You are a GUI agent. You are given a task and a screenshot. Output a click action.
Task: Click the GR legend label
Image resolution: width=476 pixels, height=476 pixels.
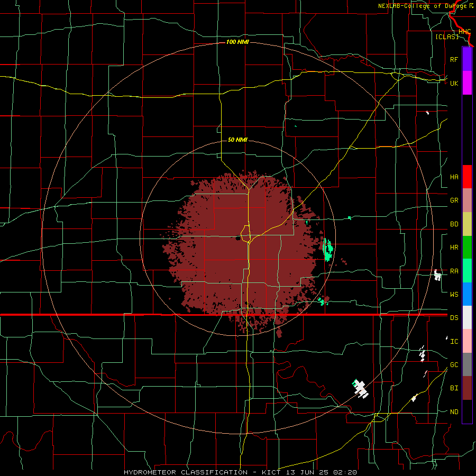(x=454, y=200)
